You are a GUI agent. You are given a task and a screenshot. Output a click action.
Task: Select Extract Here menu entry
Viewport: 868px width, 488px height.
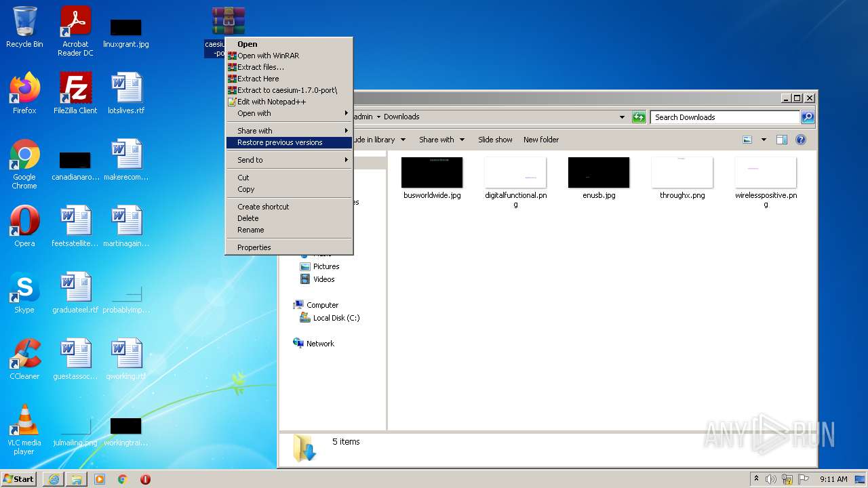pos(290,79)
